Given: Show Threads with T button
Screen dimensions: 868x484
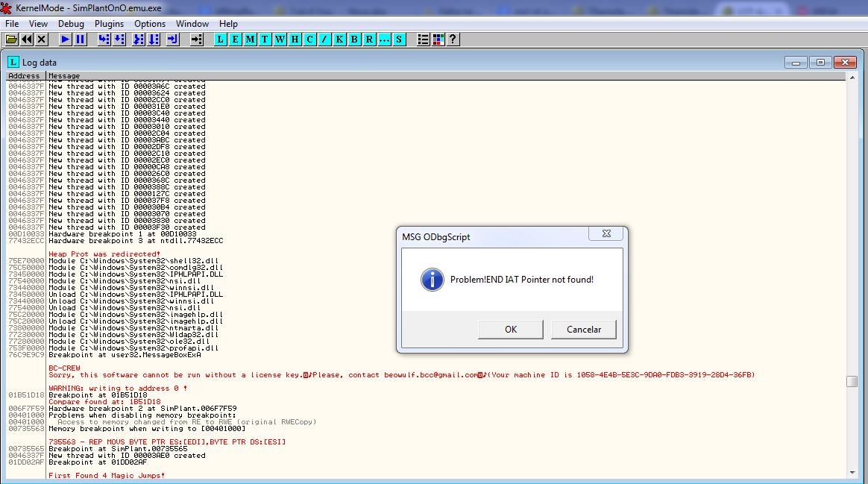Looking at the screenshot, I should [x=265, y=40].
